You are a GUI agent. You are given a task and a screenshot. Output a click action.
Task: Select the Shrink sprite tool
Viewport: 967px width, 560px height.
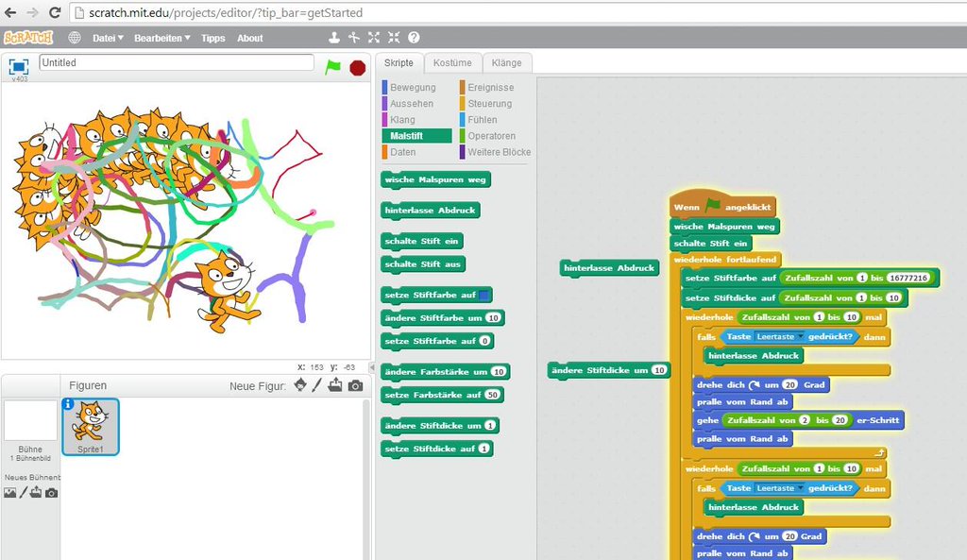coord(394,38)
